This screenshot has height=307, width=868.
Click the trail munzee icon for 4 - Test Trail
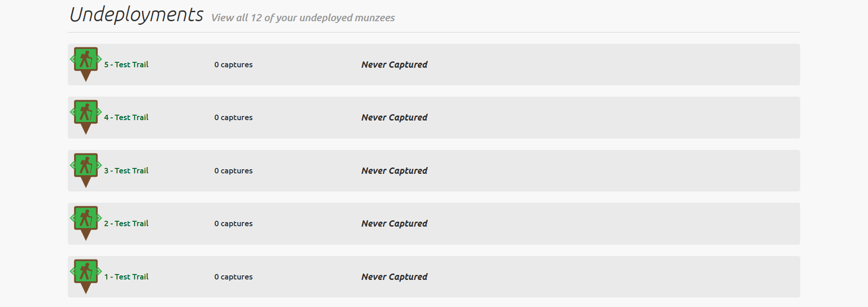click(86, 115)
